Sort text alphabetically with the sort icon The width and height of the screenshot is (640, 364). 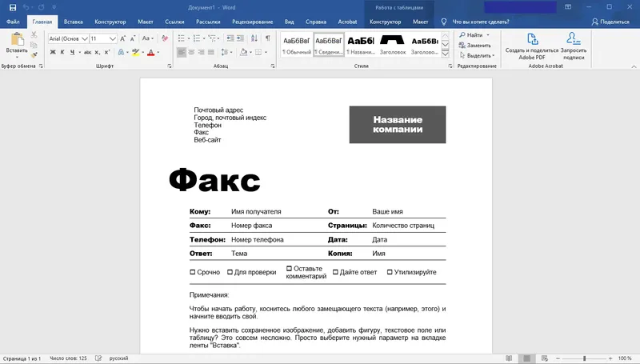254,38
